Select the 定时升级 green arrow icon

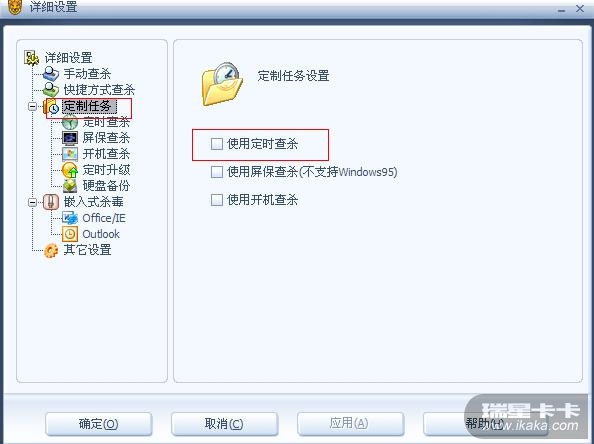tap(70, 170)
